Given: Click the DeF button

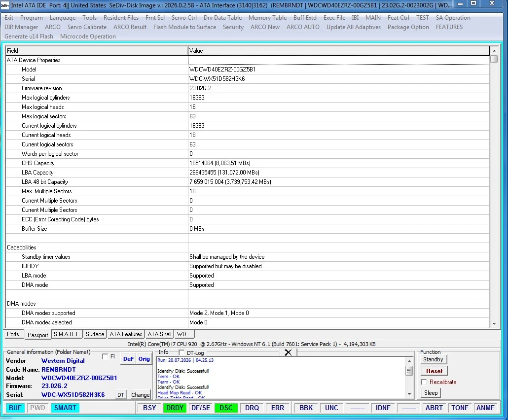Looking at the screenshot, I should 128,359.
